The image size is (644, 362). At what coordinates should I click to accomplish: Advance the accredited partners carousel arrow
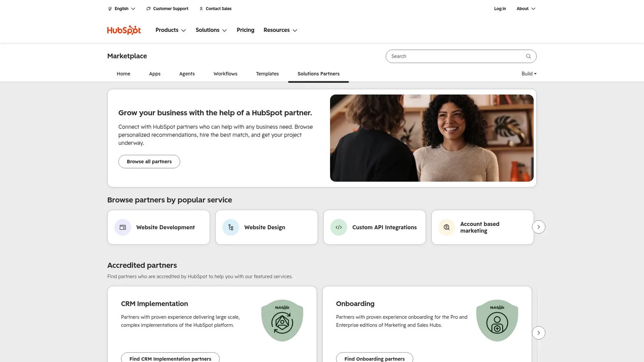pos(539,333)
